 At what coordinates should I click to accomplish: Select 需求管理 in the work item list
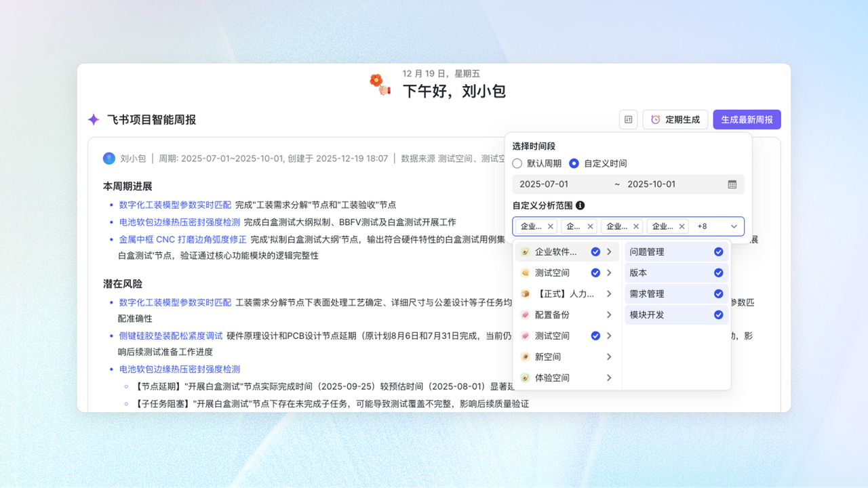coord(646,294)
